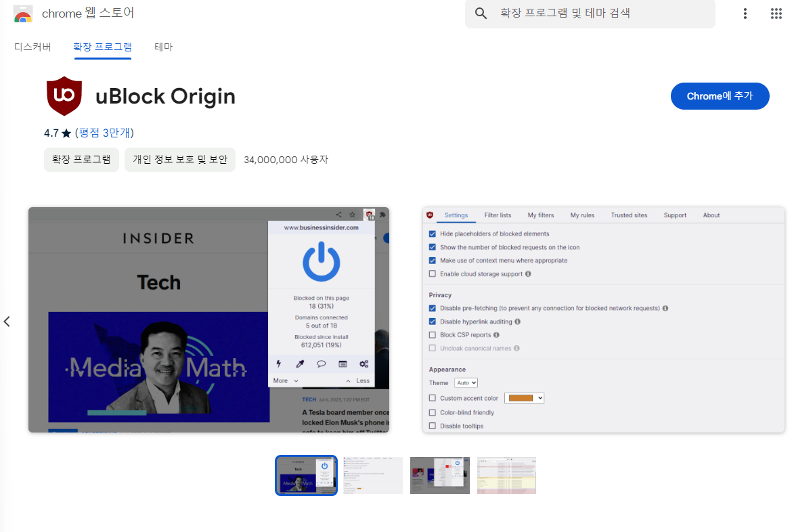Open About tab in screenshot
Image resolution: width=794 pixels, height=532 pixels.
(x=711, y=215)
